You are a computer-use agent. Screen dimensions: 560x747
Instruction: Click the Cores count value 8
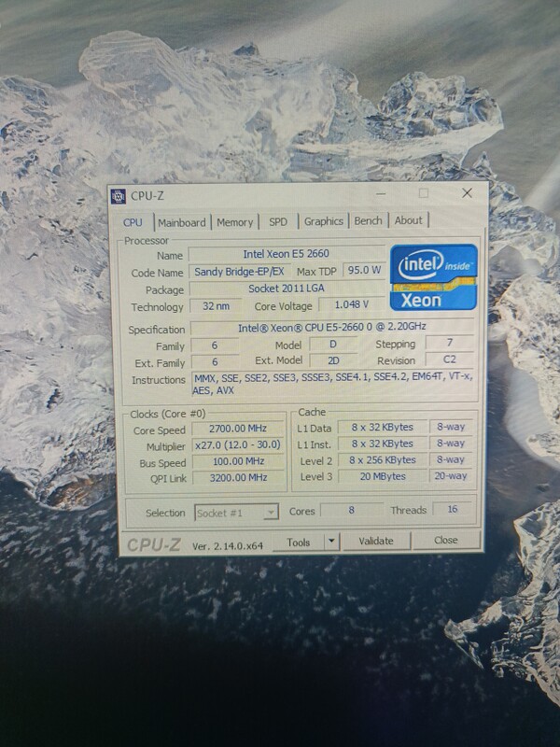352,510
